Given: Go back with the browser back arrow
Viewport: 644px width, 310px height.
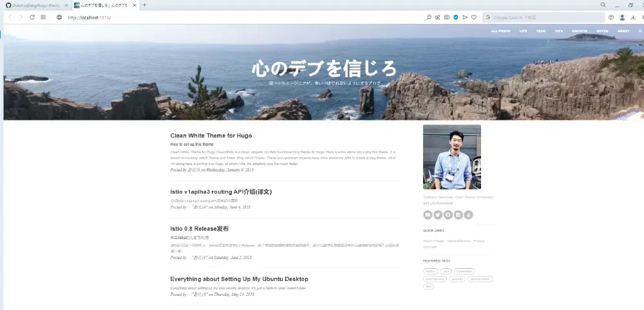Looking at the screenshot, I should pos(10,17).
